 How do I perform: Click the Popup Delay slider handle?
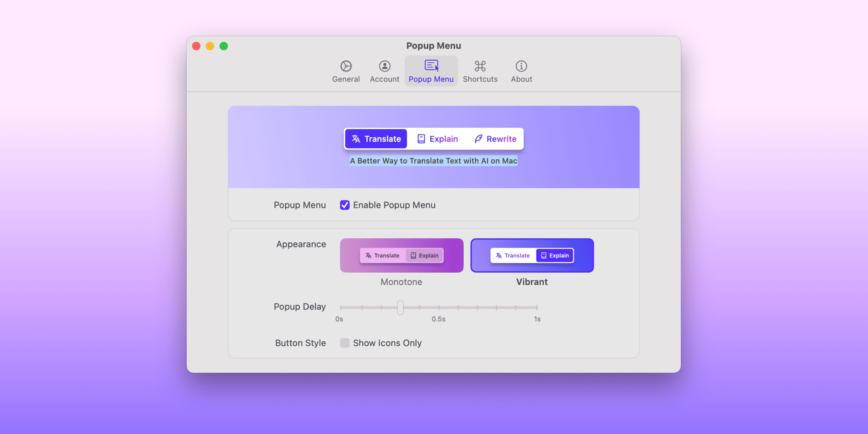click(400, 307)
